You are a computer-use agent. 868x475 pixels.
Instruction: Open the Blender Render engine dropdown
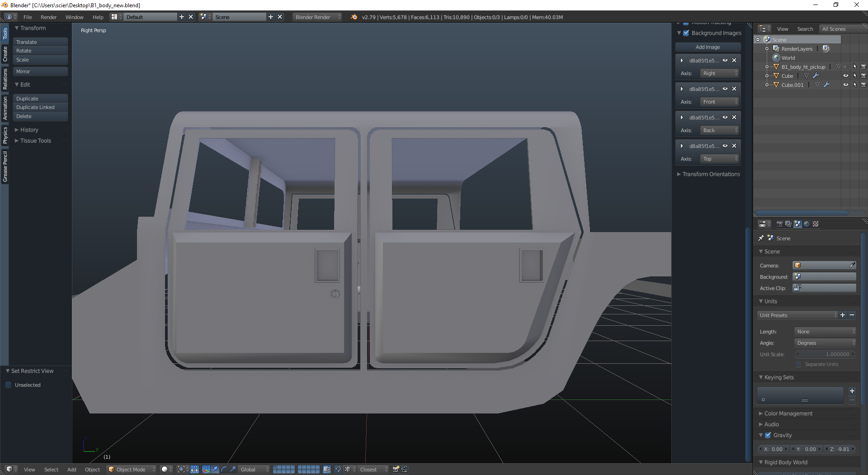click(317, 17)
